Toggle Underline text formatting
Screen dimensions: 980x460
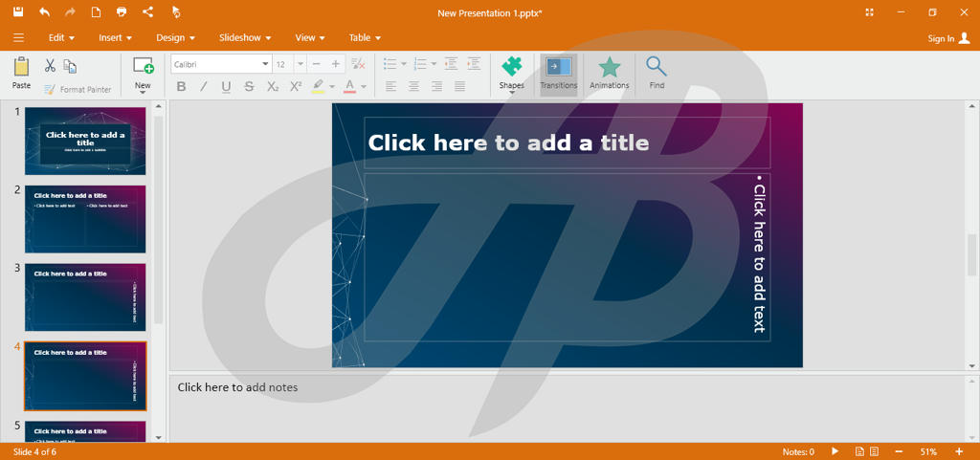coord(227,87)
